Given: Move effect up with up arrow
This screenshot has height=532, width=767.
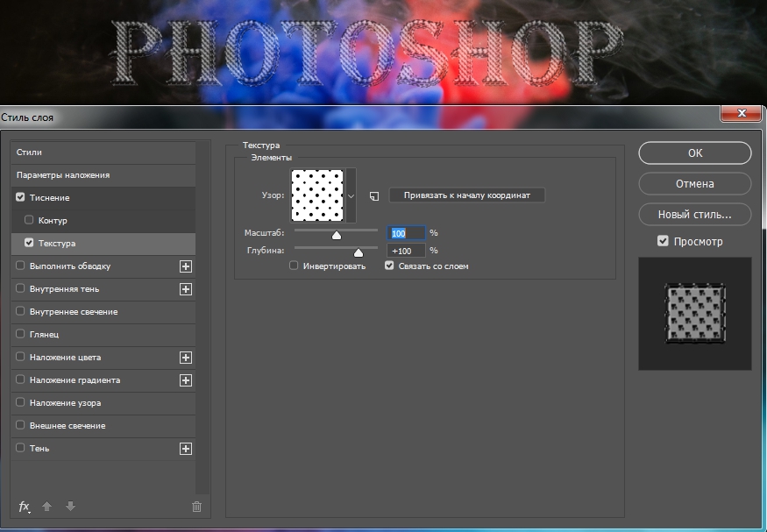Looking at the screenshot, I should (47, 506).
